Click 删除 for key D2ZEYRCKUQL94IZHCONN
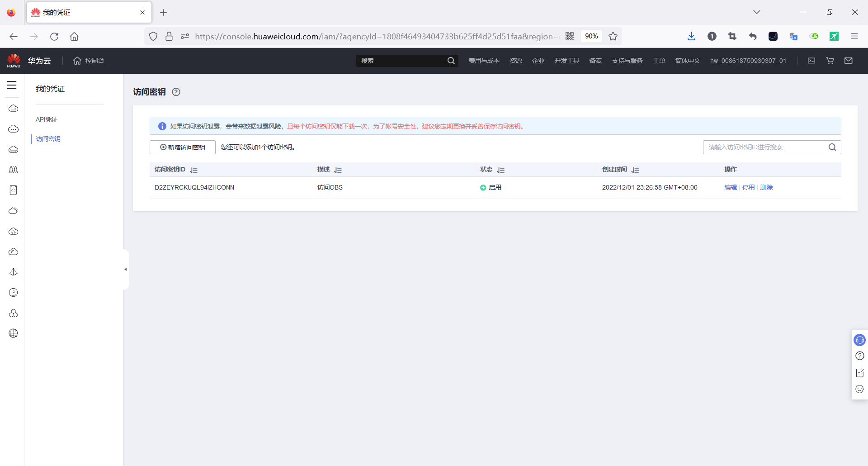This screenshot has width=868, height=466. point(767,187)
